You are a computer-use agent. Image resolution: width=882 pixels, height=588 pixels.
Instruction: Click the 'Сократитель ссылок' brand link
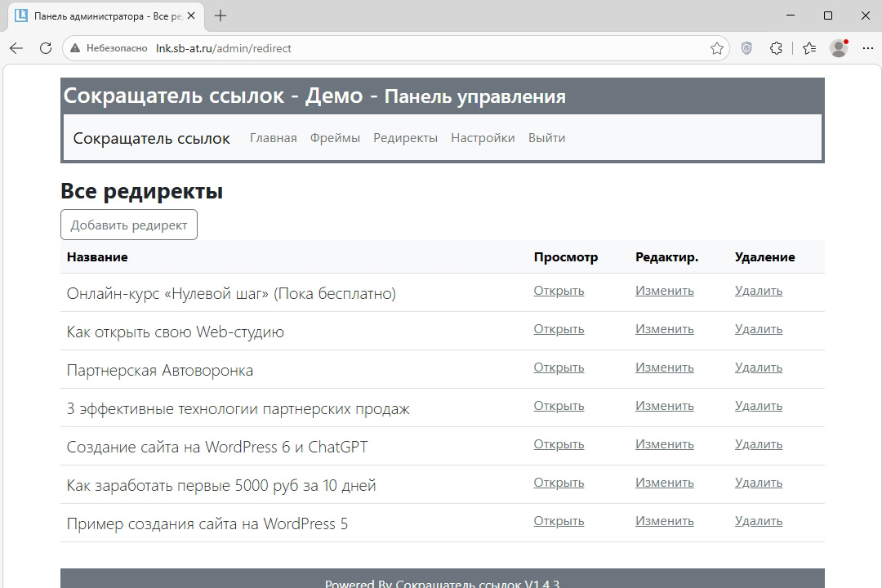152,138
